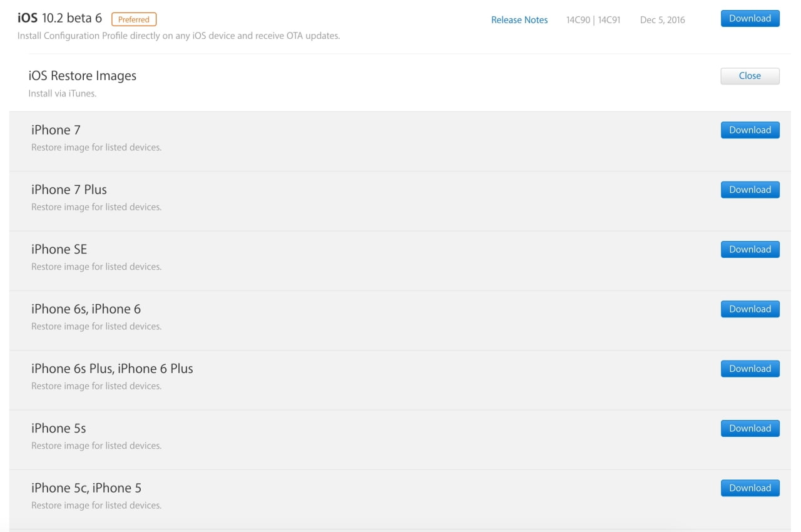Click the orange Preferred badge
Image resolution: width=801 pixels, height=532 pixels.
click(134, 19)
